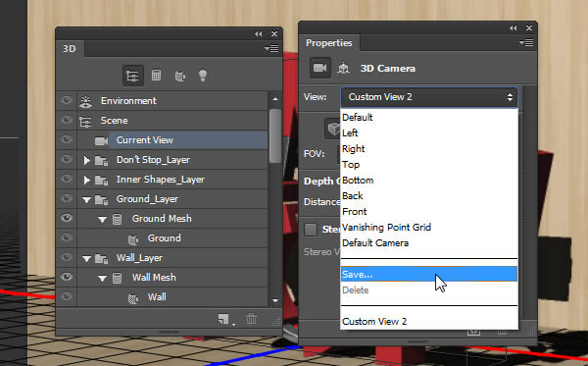Toggle visibility of Don't Stop_Layer
This screenshot has width=588, height=366.
pyautogui.click(x=67, y=159)
